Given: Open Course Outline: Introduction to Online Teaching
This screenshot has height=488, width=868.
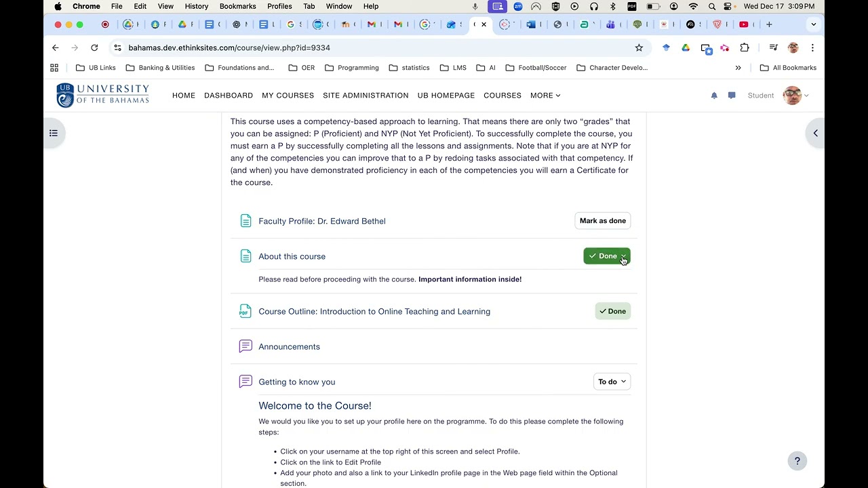Looking at the screenshot, I should point(374,311).
